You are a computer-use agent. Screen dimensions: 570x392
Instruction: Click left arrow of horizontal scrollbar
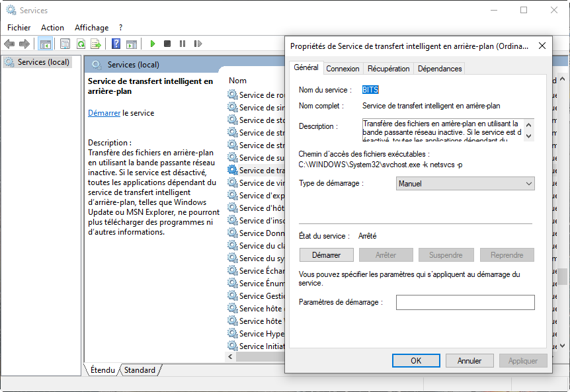(x=230, y=357)
